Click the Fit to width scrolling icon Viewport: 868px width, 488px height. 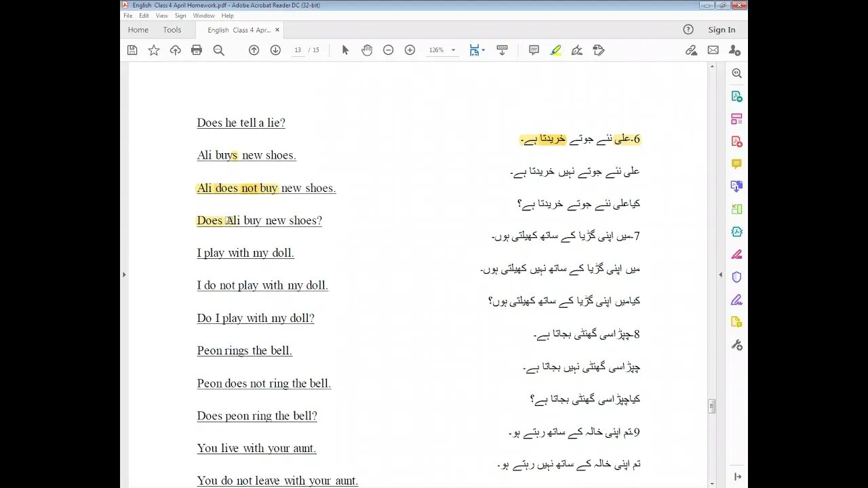tap(474, 50)
